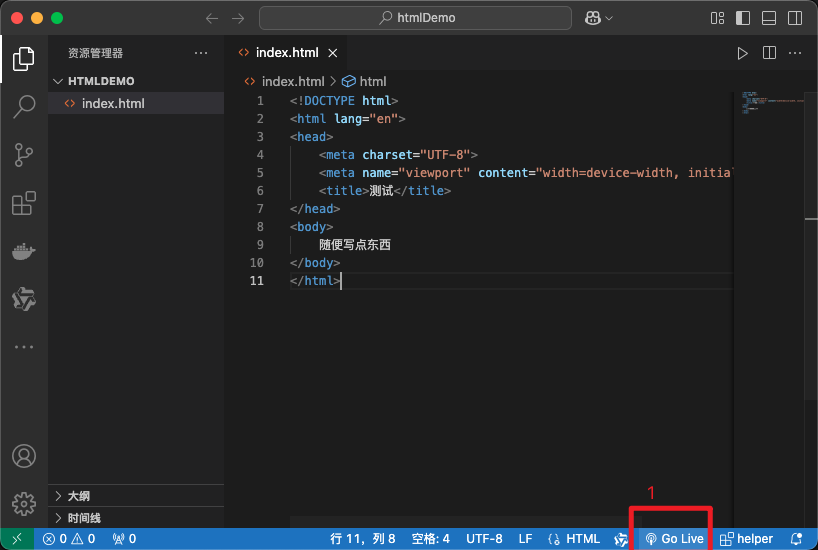Open the Docker view
Image resolution: width=818 pixels, height=550 pixels.
tap(24, 251)
